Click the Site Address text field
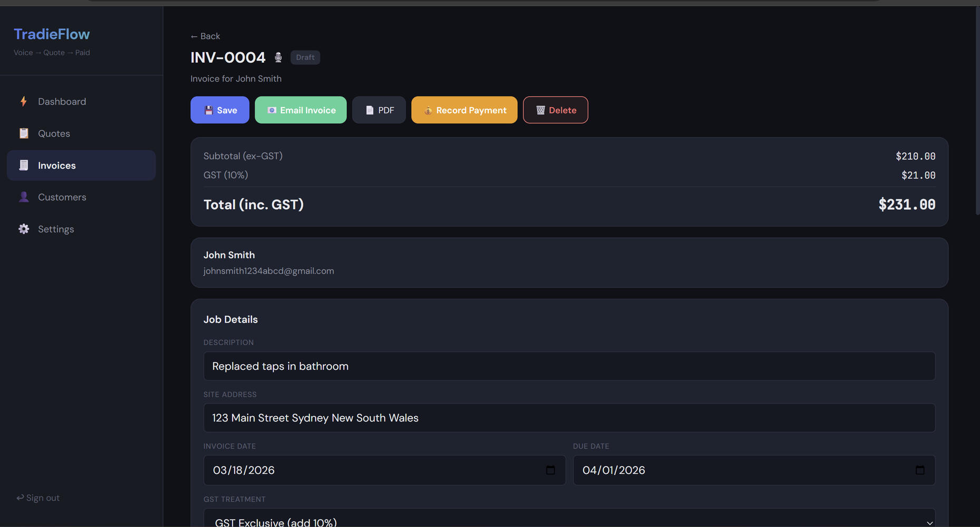 click(569, 418)
